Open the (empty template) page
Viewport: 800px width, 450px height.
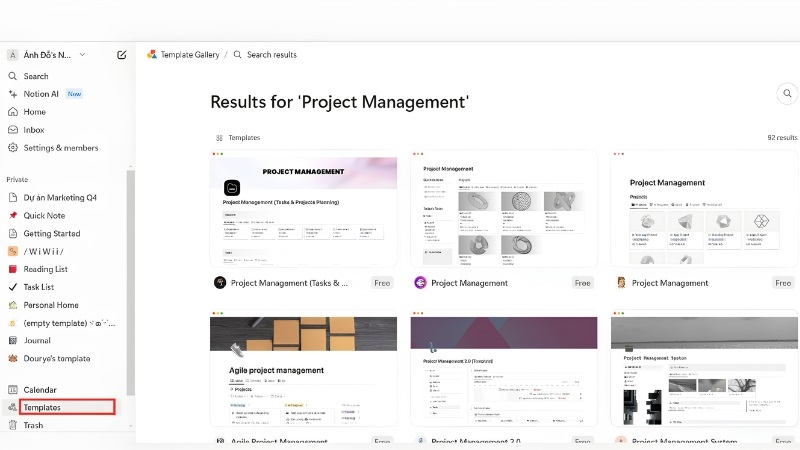tap(69, 323)
